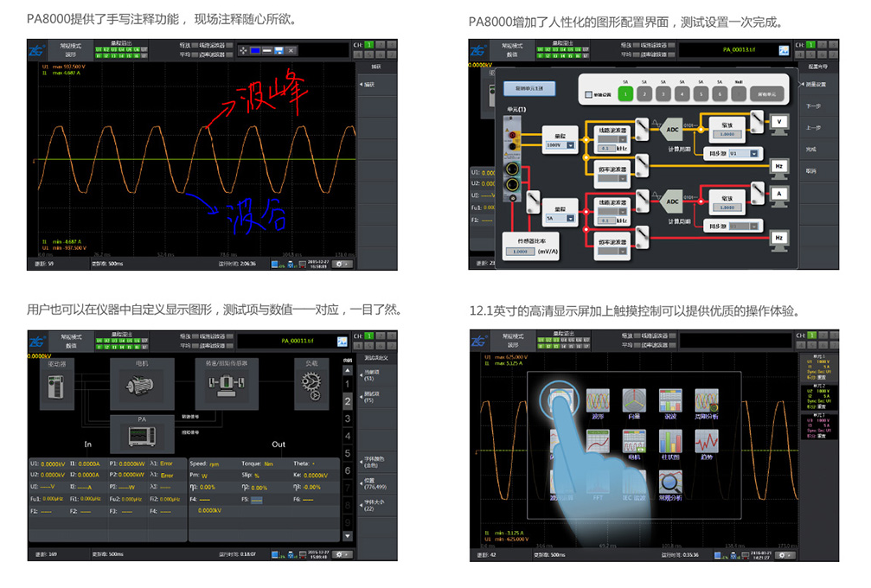
Task: Select unit 2 button in wizard
Action: 644,94
